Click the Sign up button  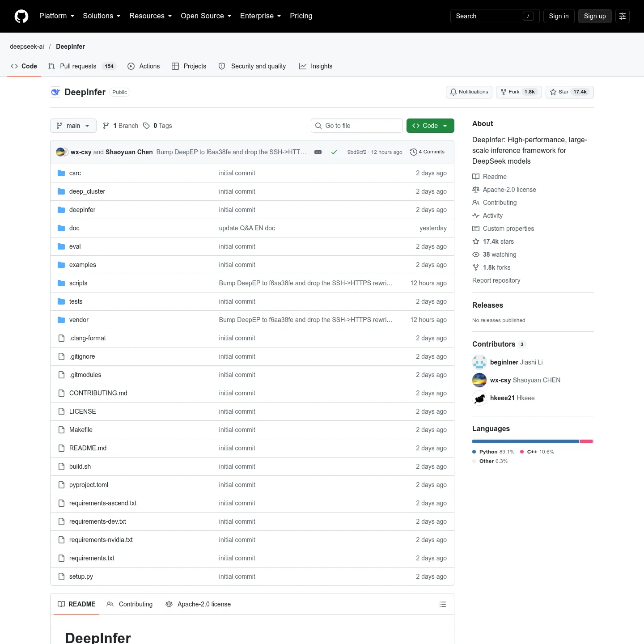point(595,16)
